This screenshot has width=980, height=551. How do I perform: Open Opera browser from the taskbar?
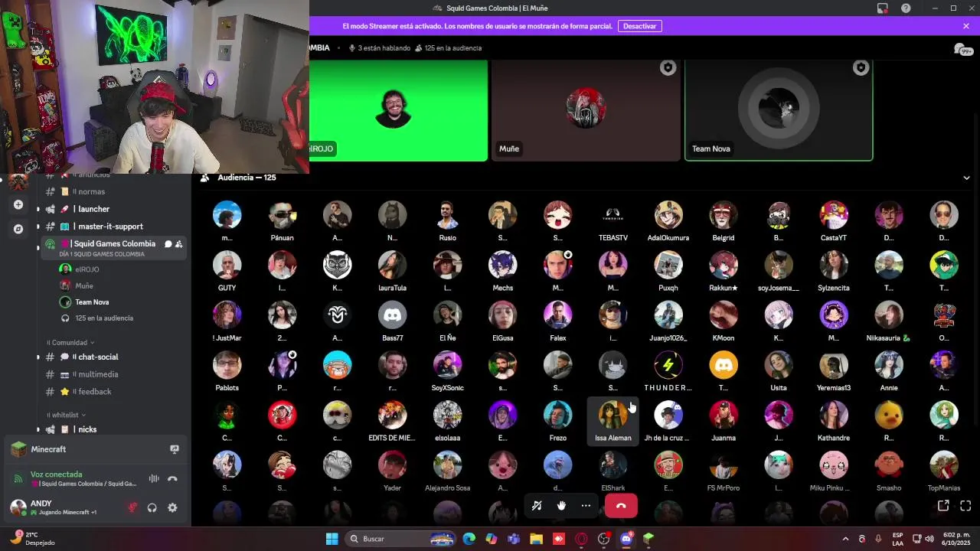point(581,539)
